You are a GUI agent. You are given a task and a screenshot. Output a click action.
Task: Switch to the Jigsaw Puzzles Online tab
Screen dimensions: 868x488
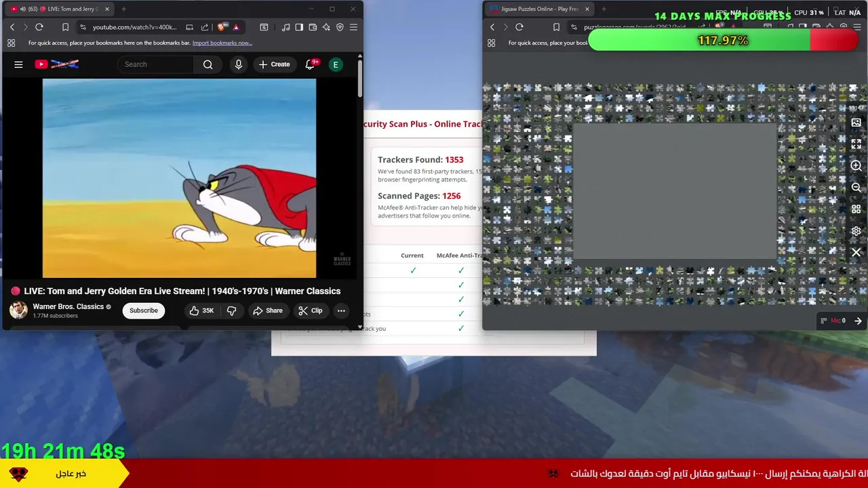[540, 9]
